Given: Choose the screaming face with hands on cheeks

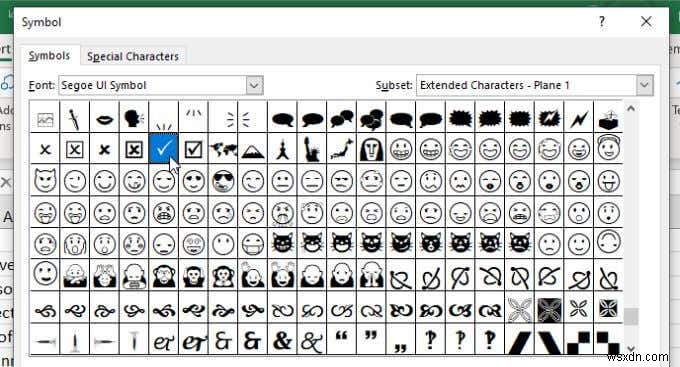Looking at the screenshot, I should [x=75, y=244].
